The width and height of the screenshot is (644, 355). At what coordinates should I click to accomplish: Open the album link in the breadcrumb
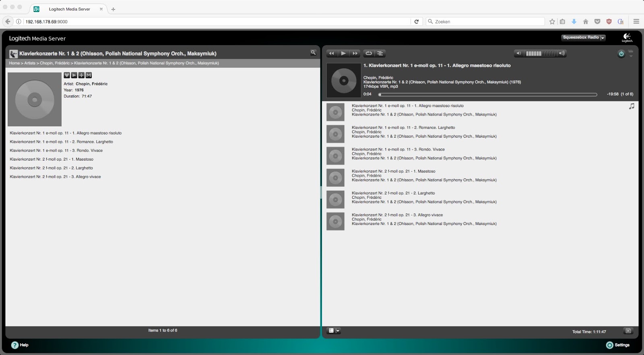[147, 63]
